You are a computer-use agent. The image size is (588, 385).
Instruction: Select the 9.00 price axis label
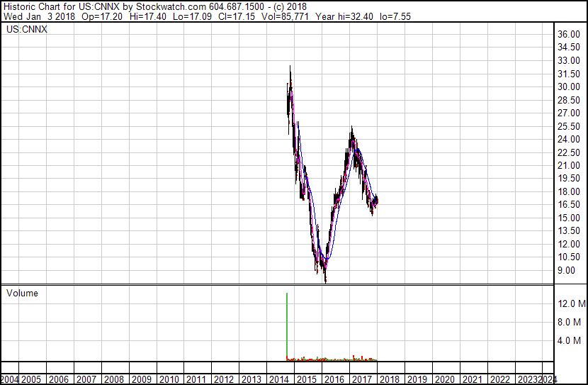(x=568, y=270)
